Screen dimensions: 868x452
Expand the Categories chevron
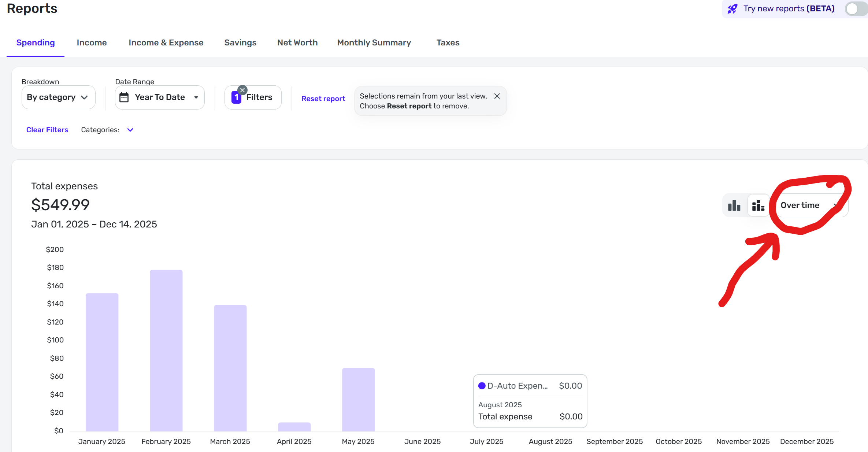(130, 130)
